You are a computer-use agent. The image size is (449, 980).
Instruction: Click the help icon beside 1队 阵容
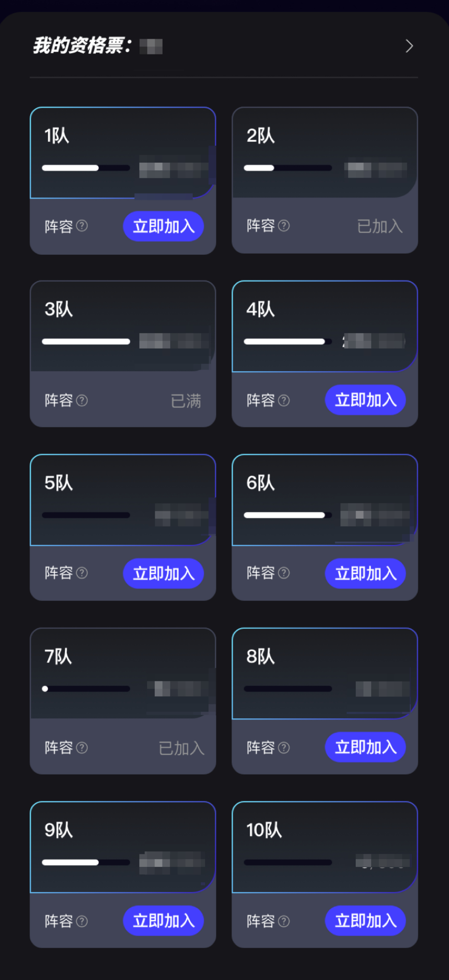[x=82, y=226]
